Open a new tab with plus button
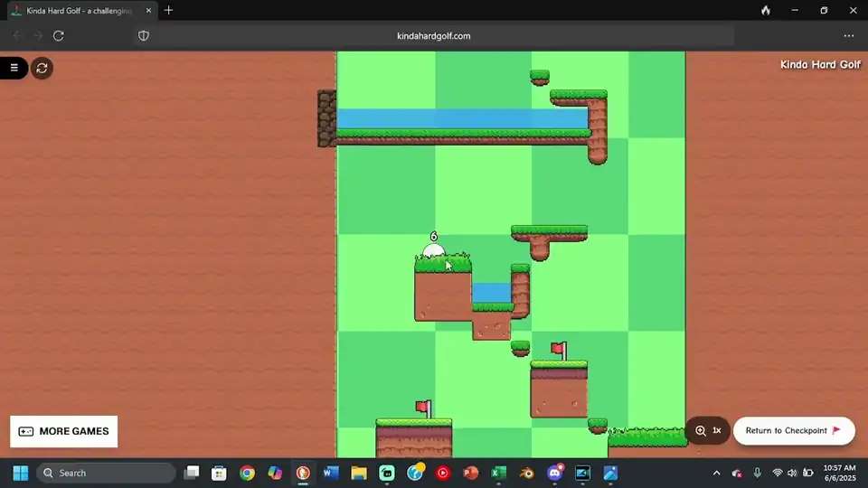 click(169, 11)
